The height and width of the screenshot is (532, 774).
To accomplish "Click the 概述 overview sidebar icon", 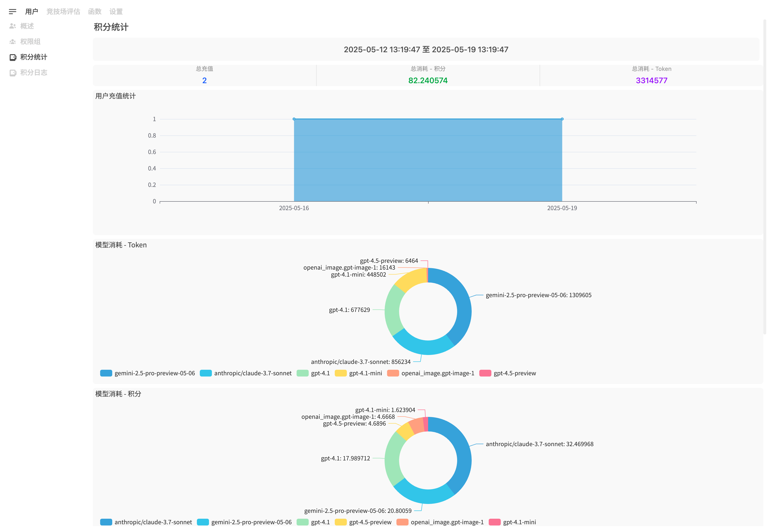I will coord(13,26).
